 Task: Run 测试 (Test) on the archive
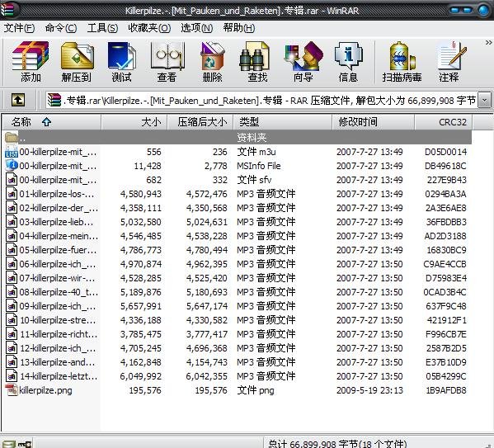tap(121, 62)
